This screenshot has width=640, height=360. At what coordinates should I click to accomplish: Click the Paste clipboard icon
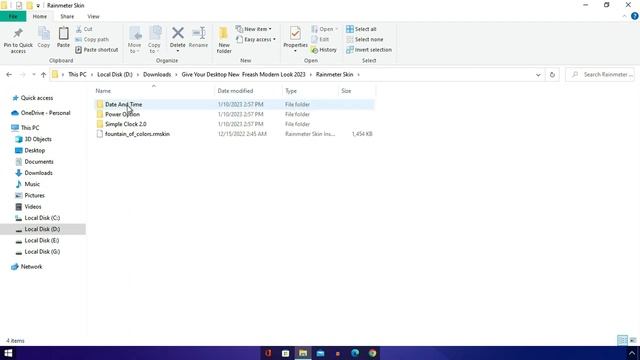63,38
